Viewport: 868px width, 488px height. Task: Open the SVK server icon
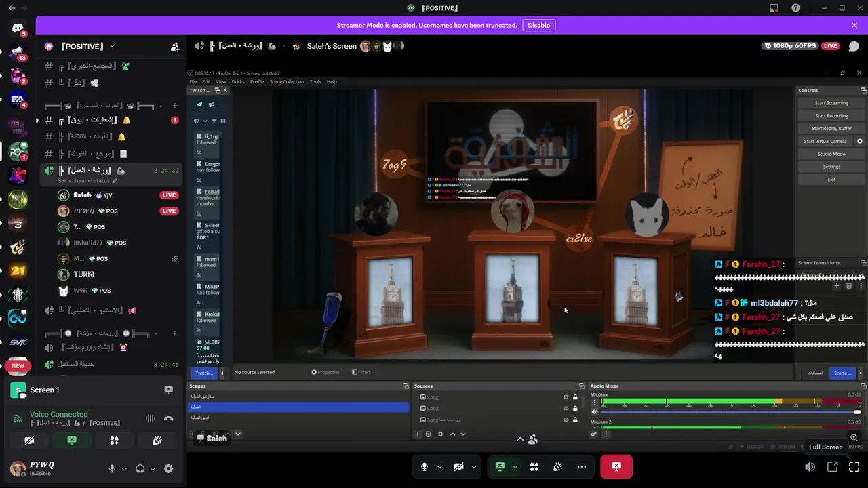click(18, 342)
